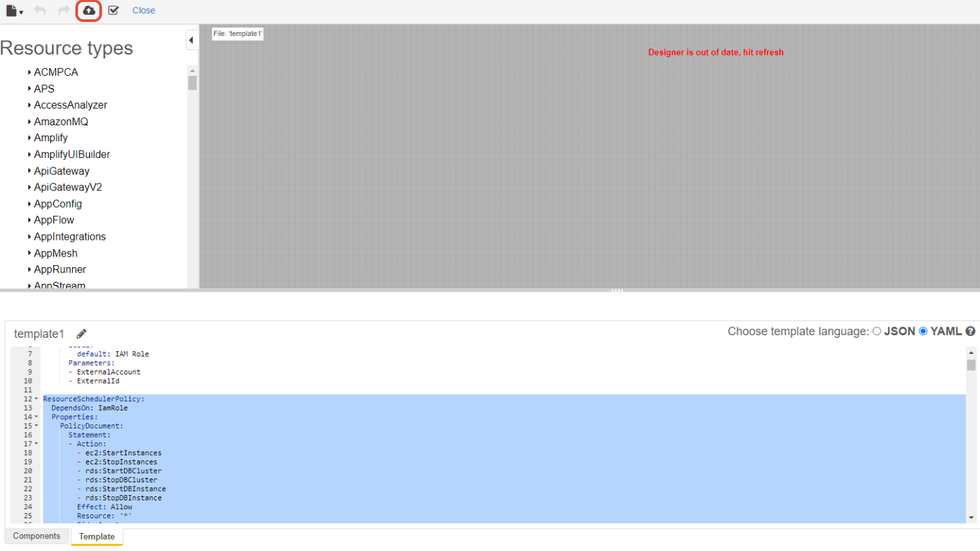This screenshot has width=980, height=551.
Task: Fold the code block at line 12
Action: coord(36,399)
